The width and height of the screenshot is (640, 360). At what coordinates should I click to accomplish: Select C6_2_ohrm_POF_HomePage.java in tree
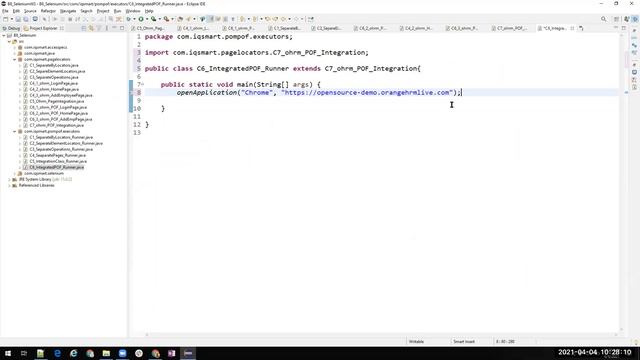click(x=58, y=113)
